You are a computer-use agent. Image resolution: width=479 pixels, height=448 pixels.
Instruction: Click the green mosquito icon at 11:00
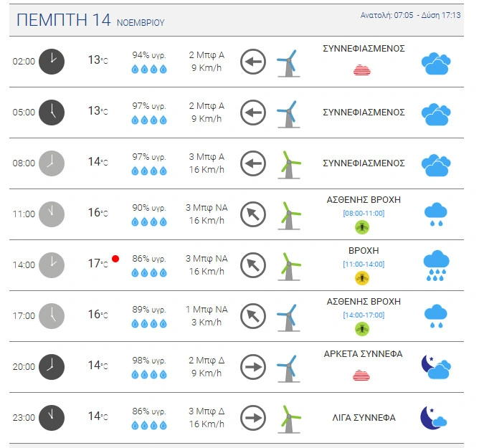364,227
